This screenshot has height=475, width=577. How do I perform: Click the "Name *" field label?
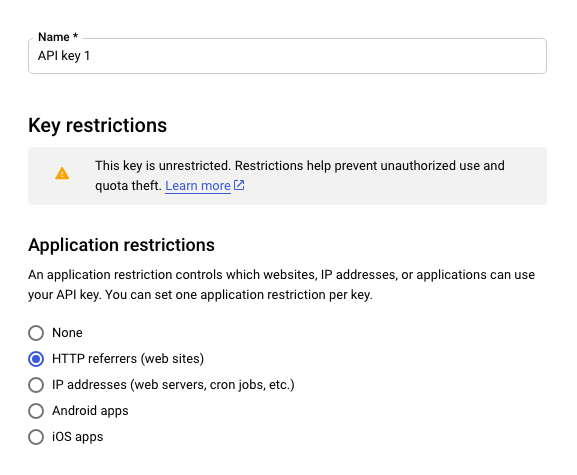58,37
